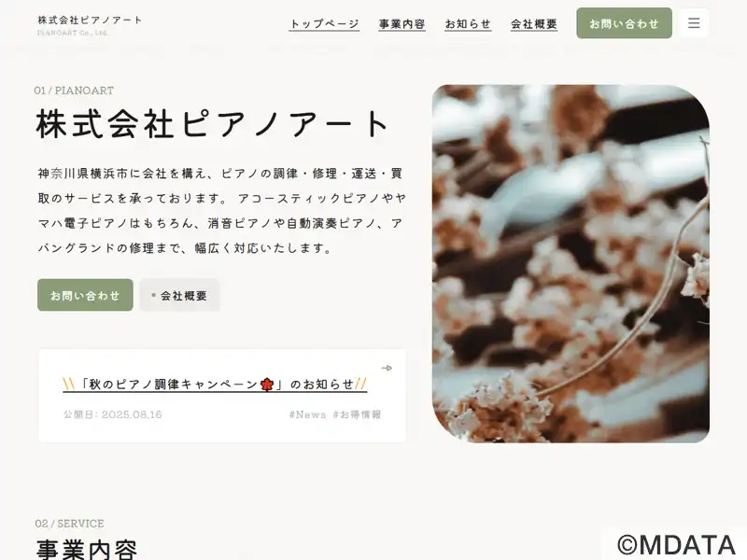Viewport: 747px width, 560px height.
Task: Click the 公開日 2025.08.16 date text
Action: click(x=112, y=414)
